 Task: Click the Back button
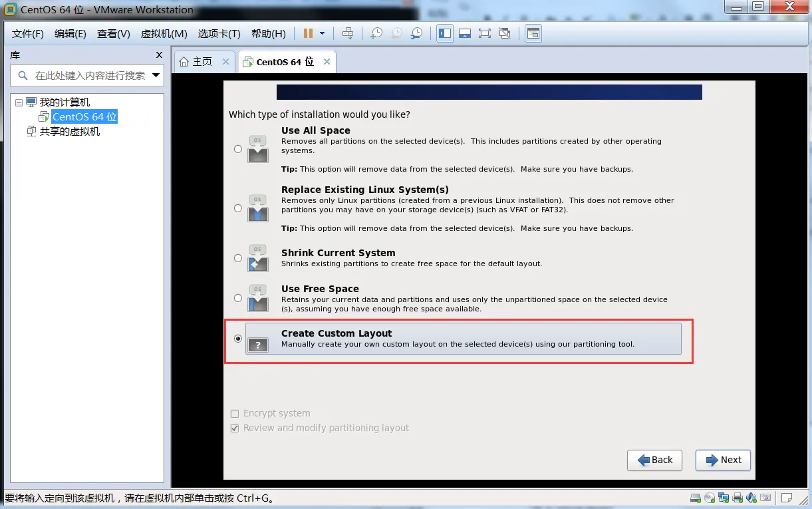point(655,460)
